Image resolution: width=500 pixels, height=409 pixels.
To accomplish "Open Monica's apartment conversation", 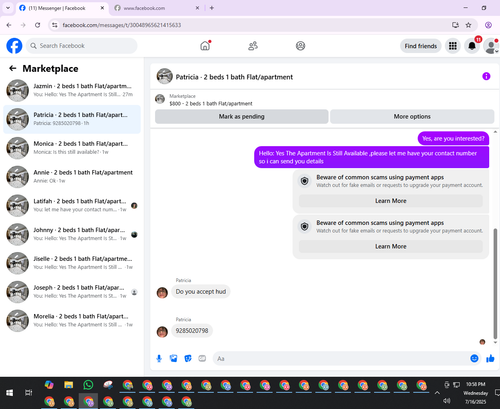I will pyautogui.click(x=72, y=148).
